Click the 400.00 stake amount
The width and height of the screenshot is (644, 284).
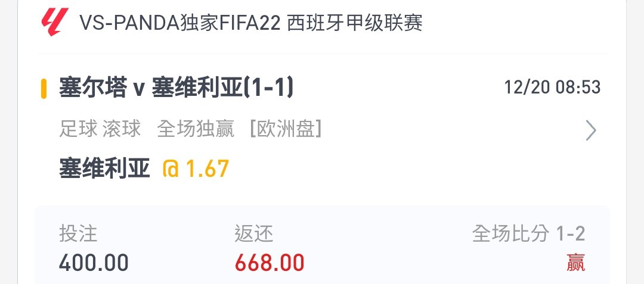[x=94, y=263]
